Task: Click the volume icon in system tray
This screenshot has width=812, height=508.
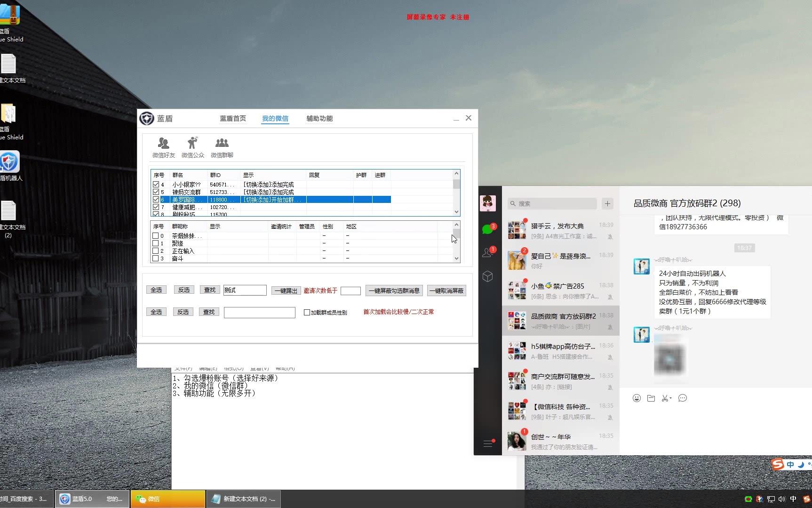Action: click(782, 499)
